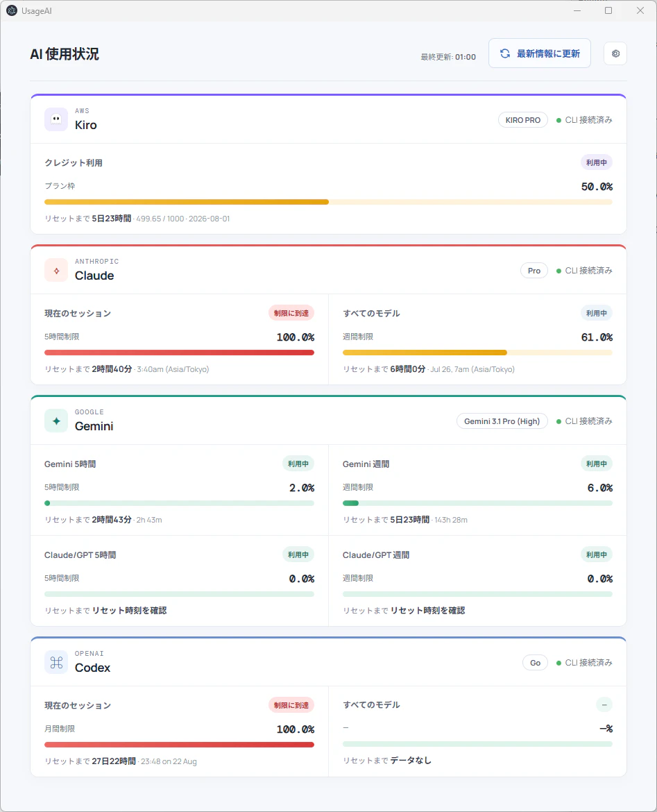The width and height of the screenshot is (657, 812).
Task: Click the Claude 週間制限 orange progress bar
Action: coord(477,353)
